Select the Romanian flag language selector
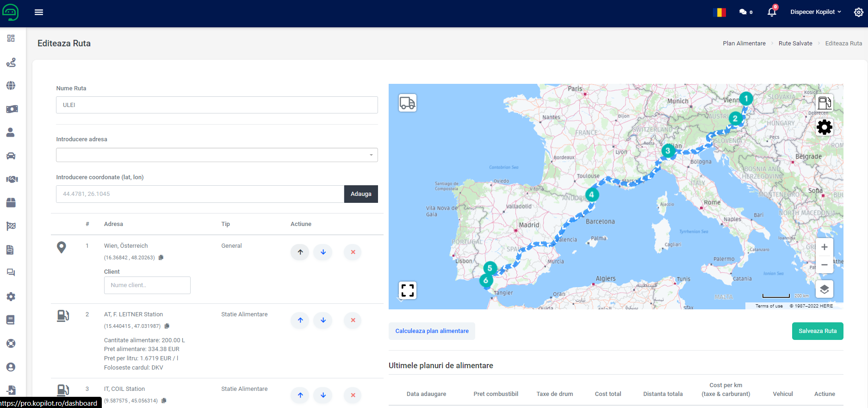 pos(719,12)
